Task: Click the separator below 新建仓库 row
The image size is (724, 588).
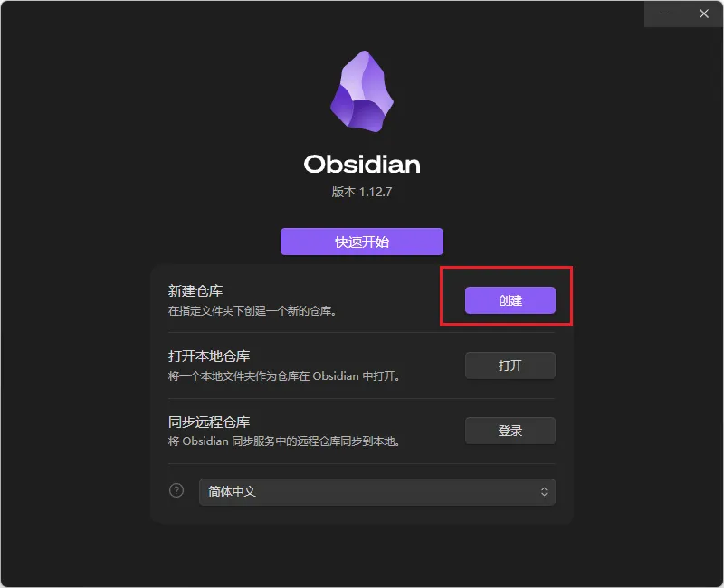Action: click(x=361, y=332)
